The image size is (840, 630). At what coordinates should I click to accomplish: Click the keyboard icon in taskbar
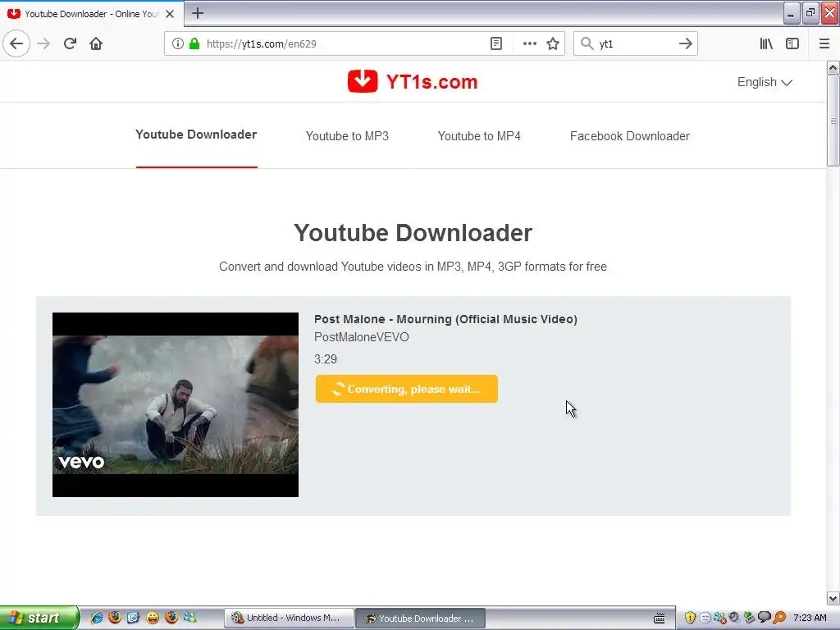click(660, 619)
